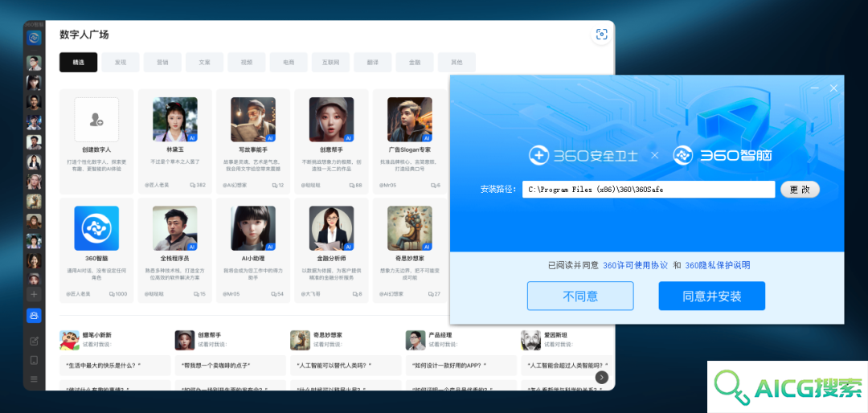Viewport: 868px width, 413px height.
Task: Click comment count 88 on 创意帮手 card
Action: (356, 185)
